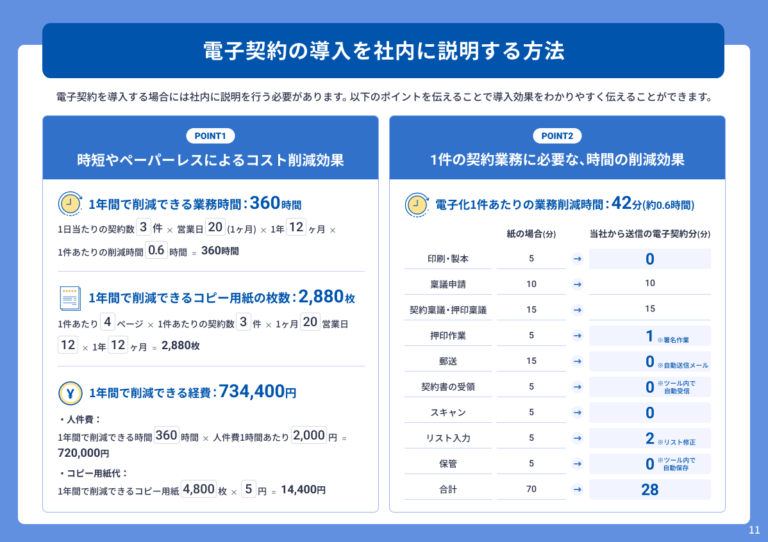Viewport: 768px width, 542px height.
Task: Select the POINT1 badge
Action: click(210, 136)
